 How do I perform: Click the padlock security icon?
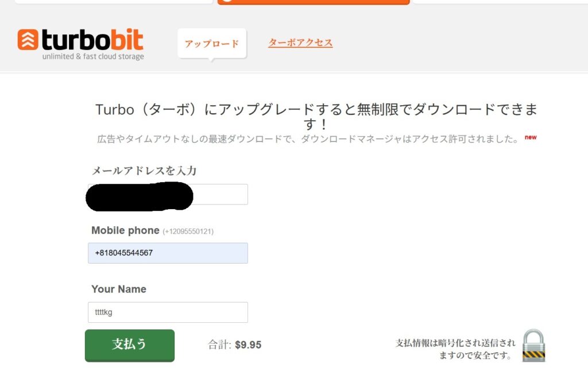[533, 345]
